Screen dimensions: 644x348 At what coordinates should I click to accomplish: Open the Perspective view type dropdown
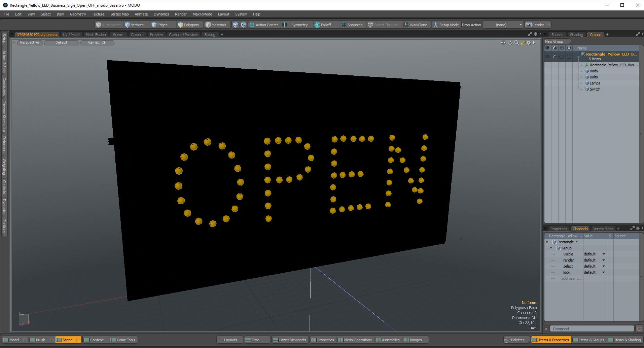(30, 43)
